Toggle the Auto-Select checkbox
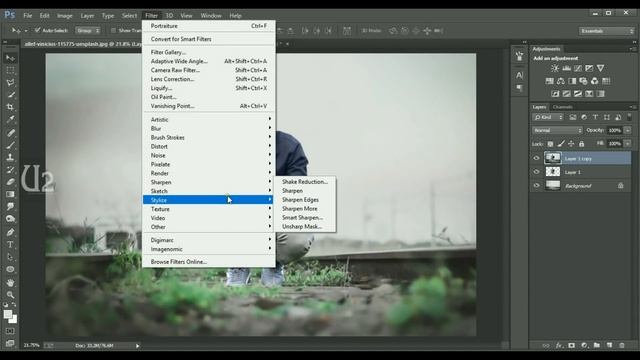 pos(38,30)
